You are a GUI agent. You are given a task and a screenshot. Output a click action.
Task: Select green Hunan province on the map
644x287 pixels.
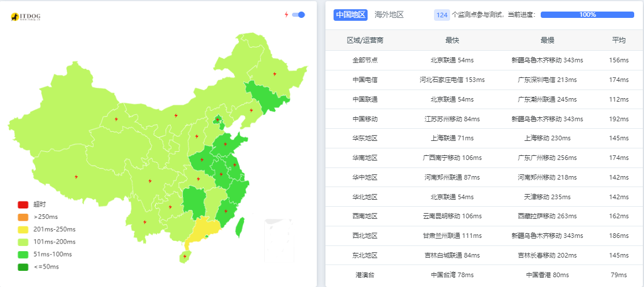(x=194, y=202)
